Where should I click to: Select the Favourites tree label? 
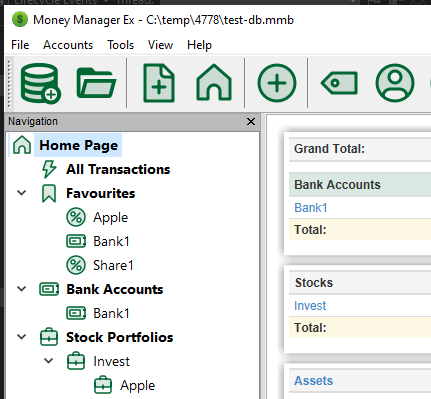tap(101, 193)
